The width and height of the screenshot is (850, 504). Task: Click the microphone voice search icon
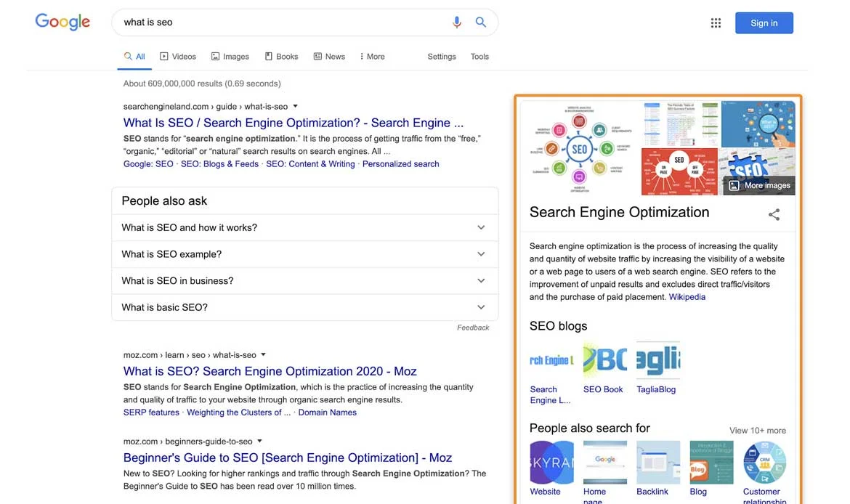point(457,23)
